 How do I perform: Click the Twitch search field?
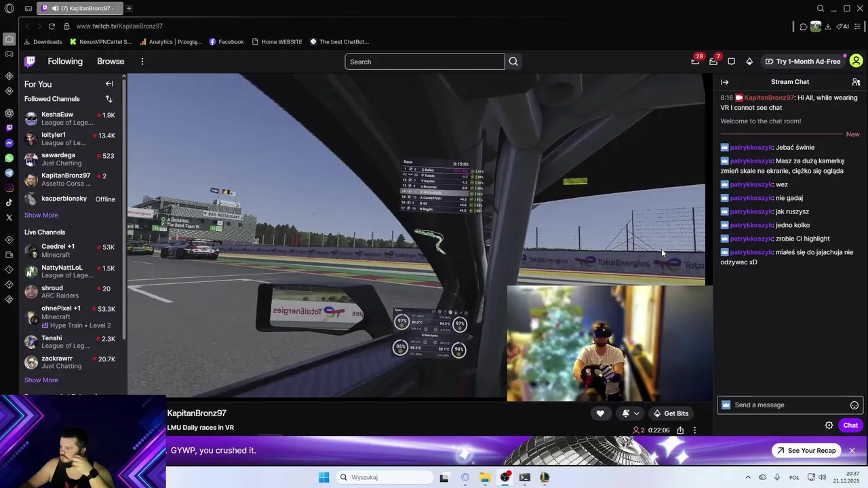tap(425, 62)
